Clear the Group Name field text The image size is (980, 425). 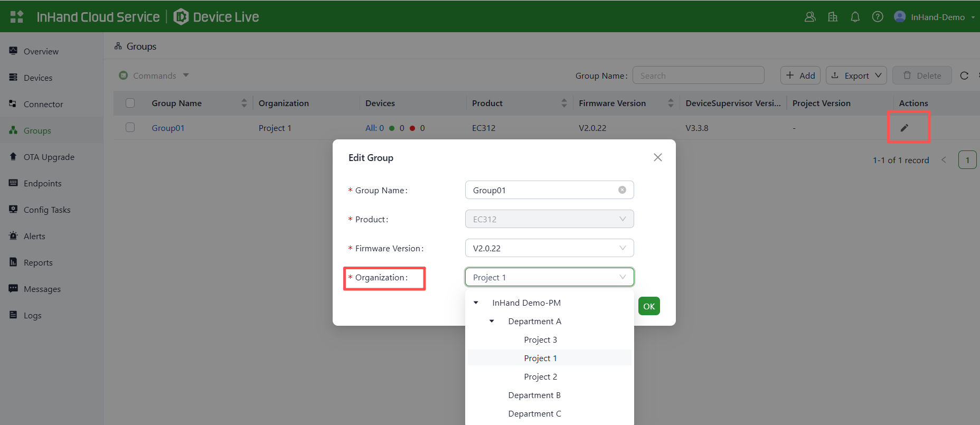[x=622, y=190]
